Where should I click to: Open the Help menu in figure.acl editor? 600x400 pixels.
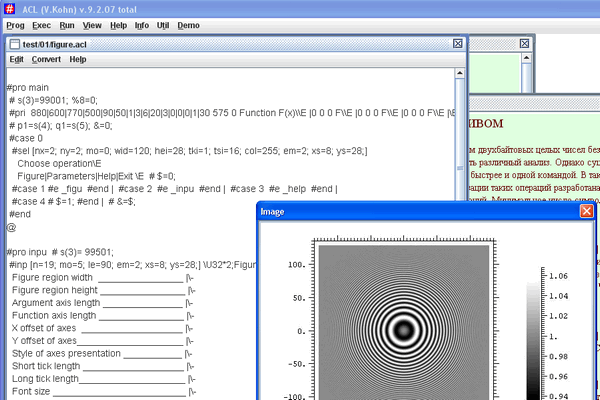(x=78, y=59)
